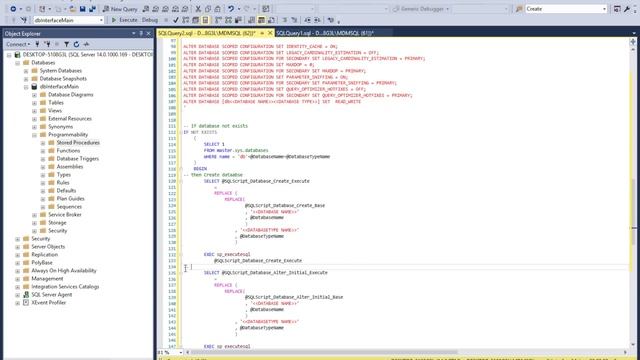Viewport: 640px width, 360px height.
Task: Select the XEvent Profiler node
Action: [x=49, y=302]
